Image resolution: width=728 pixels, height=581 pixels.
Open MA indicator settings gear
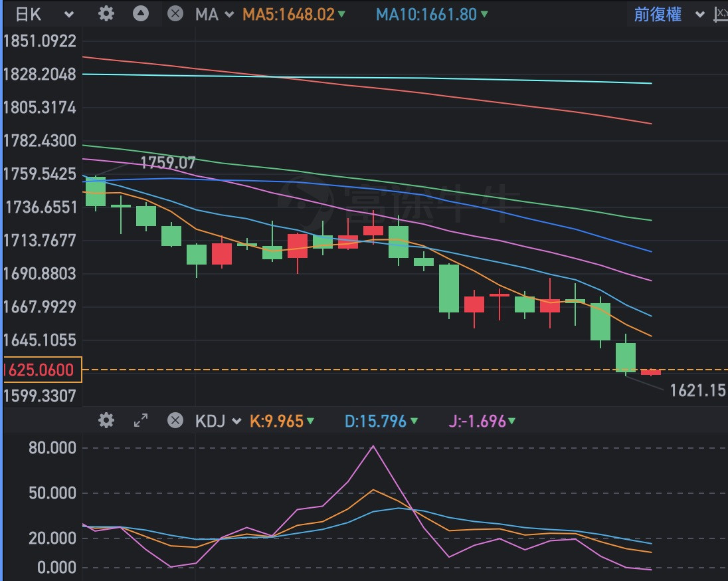coord(106,14)
